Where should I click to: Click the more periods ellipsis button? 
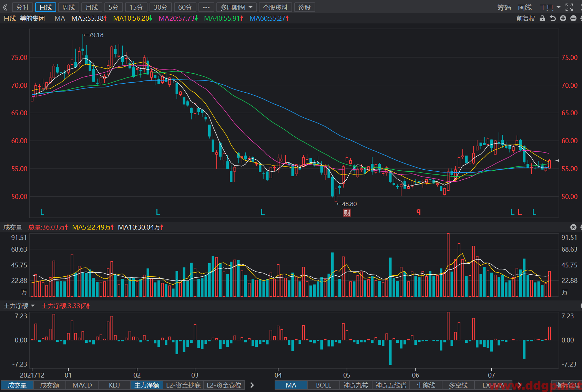(206, 7)
